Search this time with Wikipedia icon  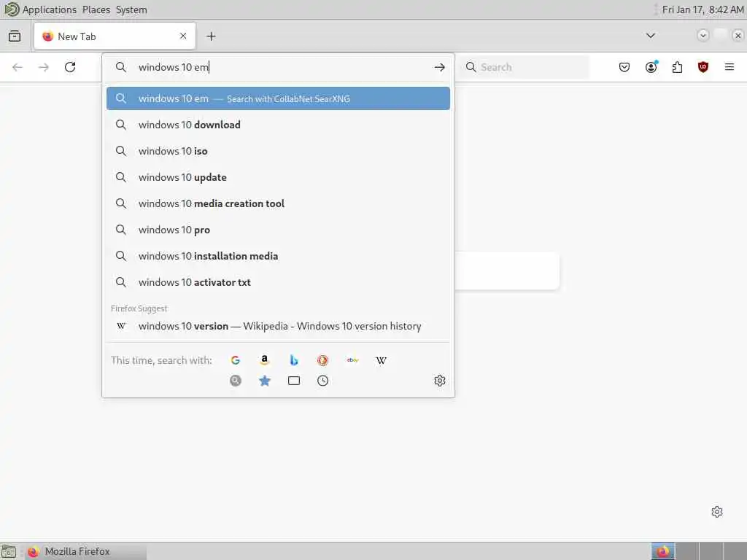(x=381, y=360)
